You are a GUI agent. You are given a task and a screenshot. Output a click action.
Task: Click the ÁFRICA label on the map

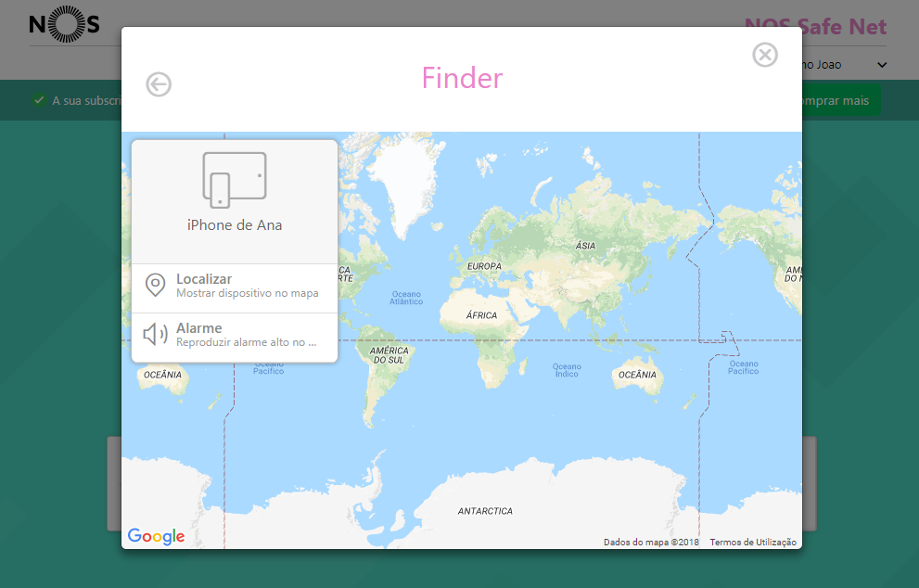coord(482,315)
